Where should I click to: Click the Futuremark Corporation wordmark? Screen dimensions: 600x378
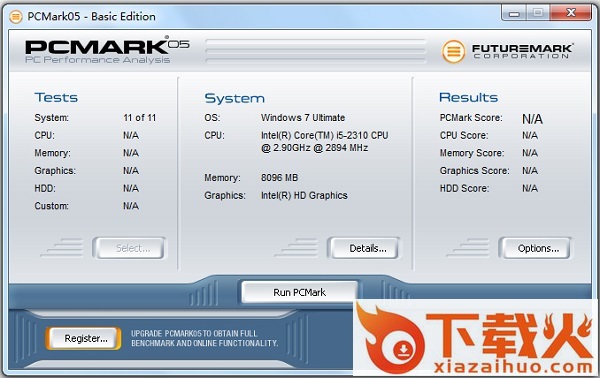click(x=522, y=51)
